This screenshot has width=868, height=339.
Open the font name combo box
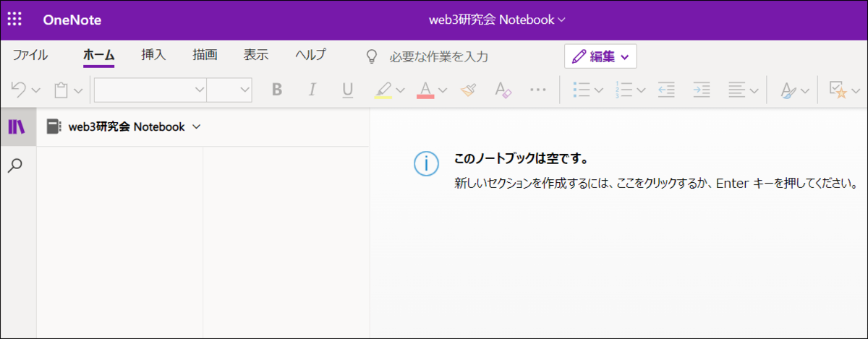(x=150, y=90)
